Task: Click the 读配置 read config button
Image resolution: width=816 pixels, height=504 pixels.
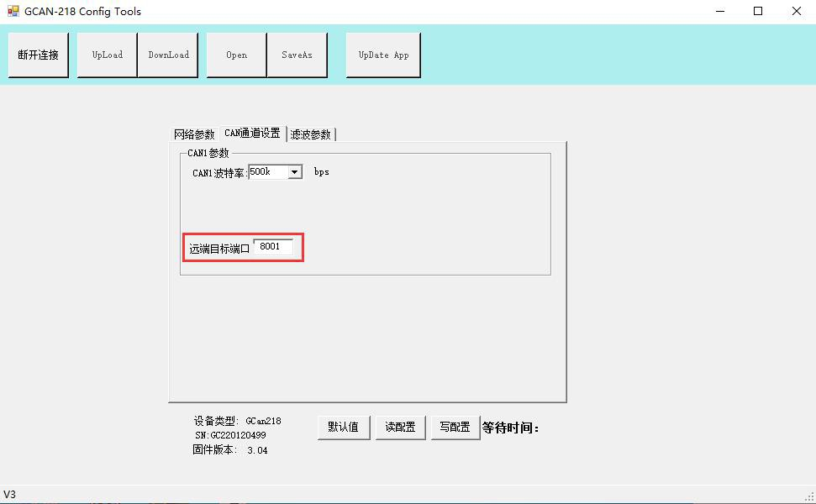Action: tap(400, 427)
